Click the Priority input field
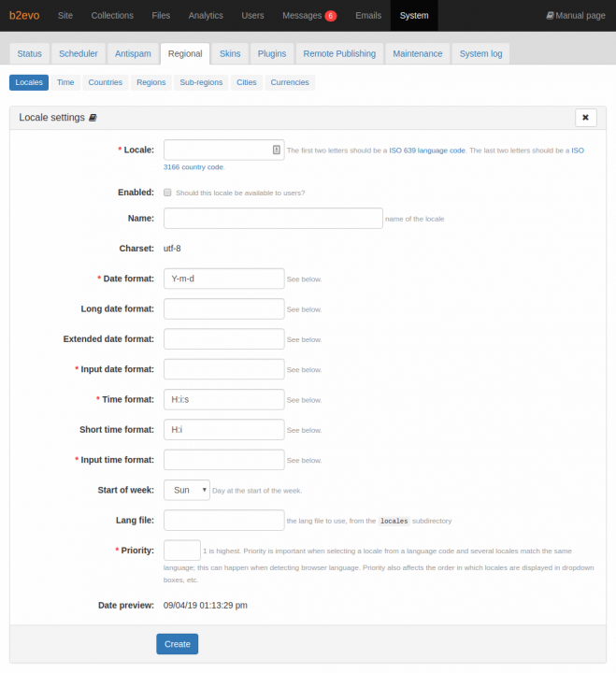Screen dimensions: 616x673 click(x=182, y=551)
